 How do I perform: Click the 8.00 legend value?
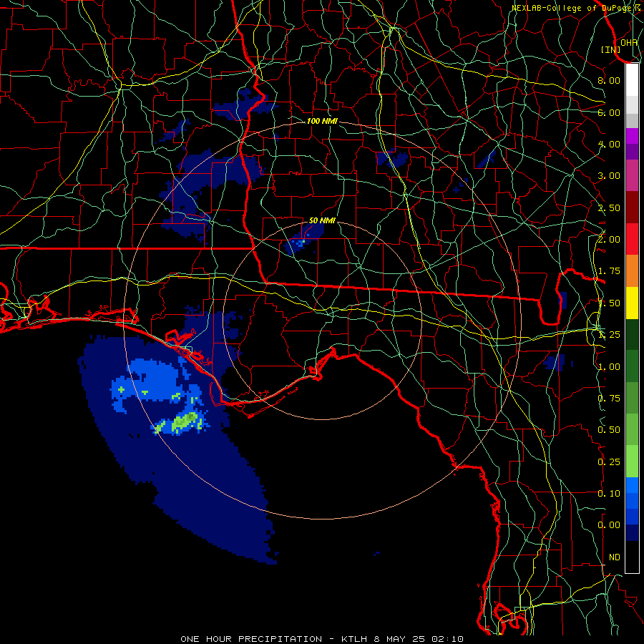609,80
